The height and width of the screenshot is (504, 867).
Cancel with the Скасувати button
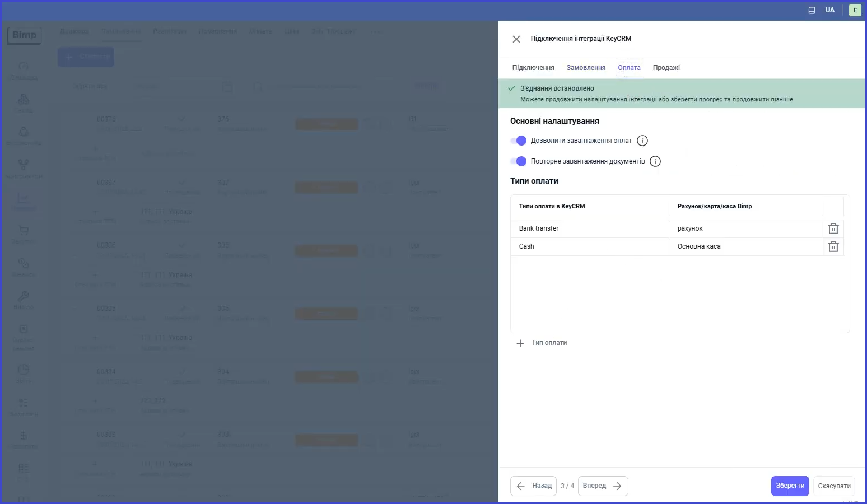pos(834,486)
